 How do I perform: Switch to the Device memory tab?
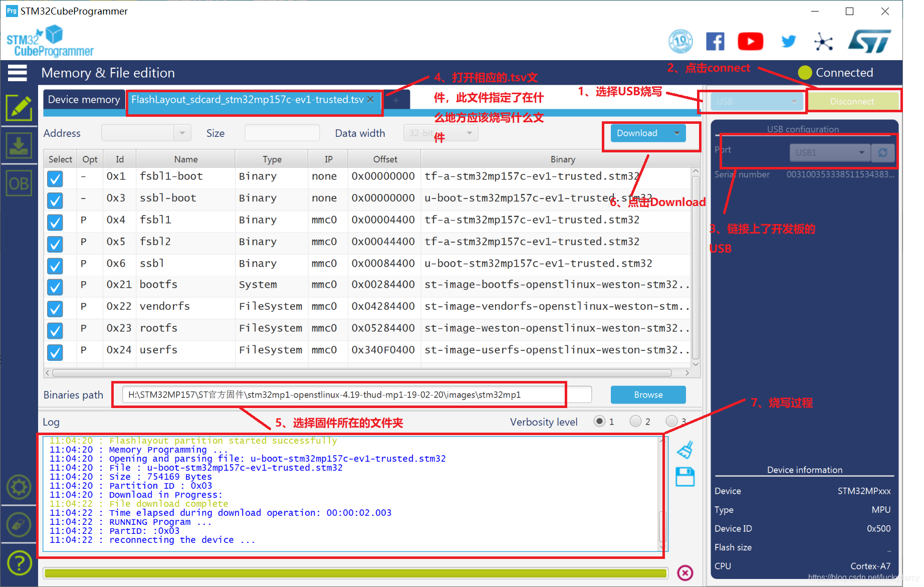(x=84, y=99)
